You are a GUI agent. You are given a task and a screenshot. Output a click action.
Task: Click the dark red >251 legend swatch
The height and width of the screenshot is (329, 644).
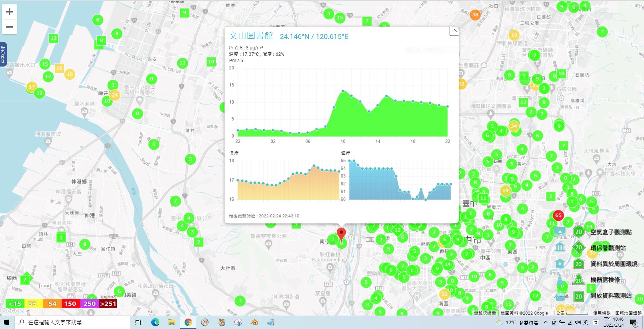coord(108,303)
